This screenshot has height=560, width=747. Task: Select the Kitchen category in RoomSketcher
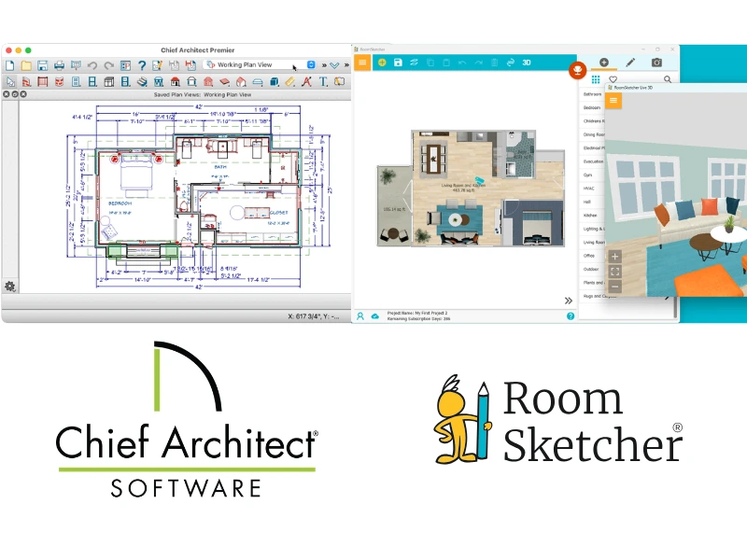point(588,215)
